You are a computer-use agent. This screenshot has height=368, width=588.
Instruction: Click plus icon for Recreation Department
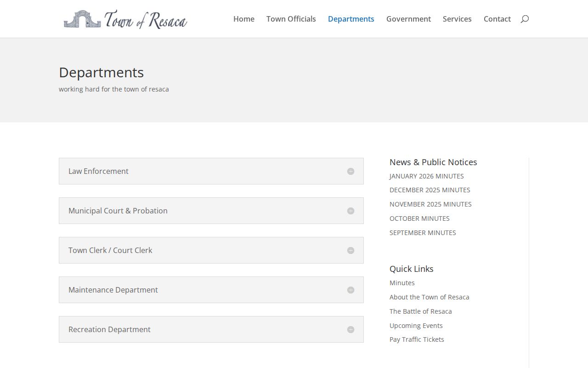pyautogui.click(x=351, y=329)
